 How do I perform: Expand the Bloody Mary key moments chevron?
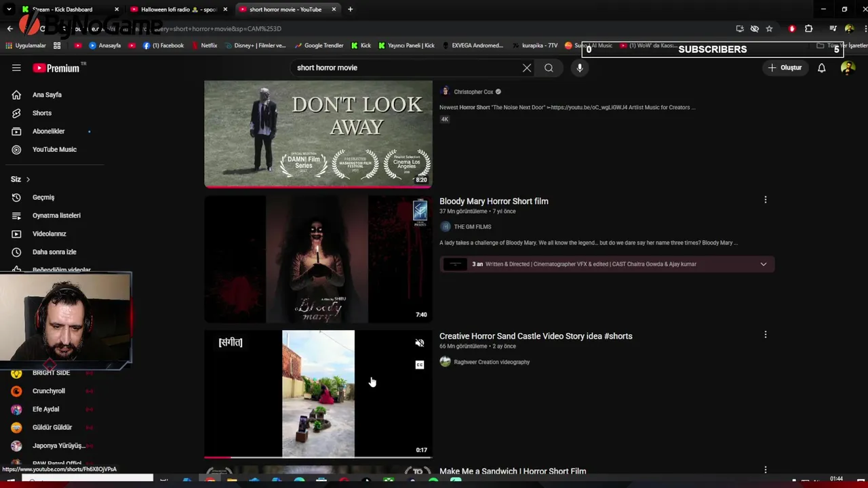(x=763, y=264)
